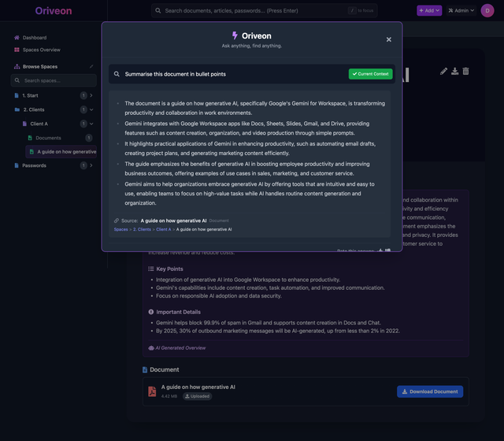This screenshot has height=441, width=504.
Task: Click the Oriveon logo in header
Action: (x=54, y=10)
